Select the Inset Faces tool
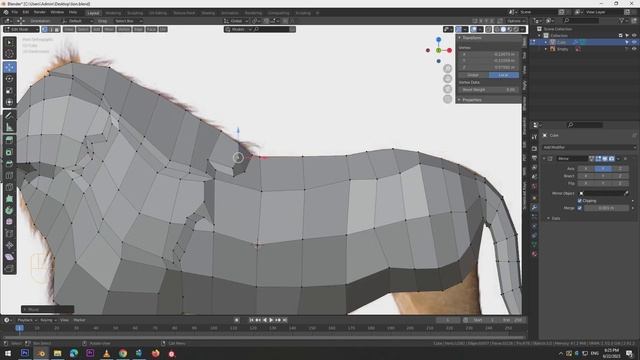 pos(9,152)
